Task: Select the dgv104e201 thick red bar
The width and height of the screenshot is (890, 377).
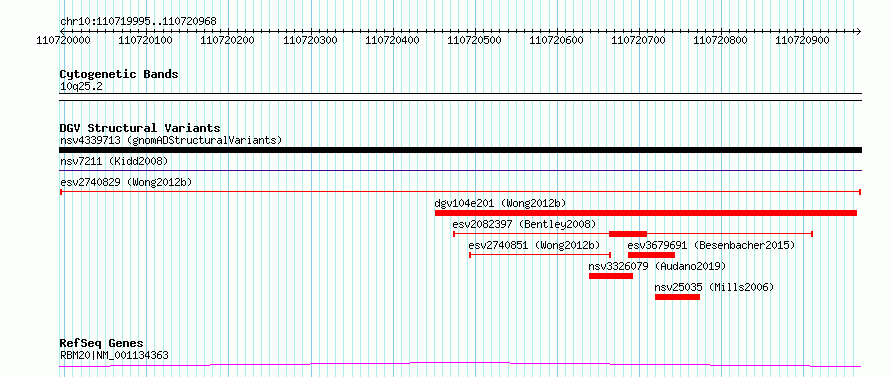Action: coord(646,213)
